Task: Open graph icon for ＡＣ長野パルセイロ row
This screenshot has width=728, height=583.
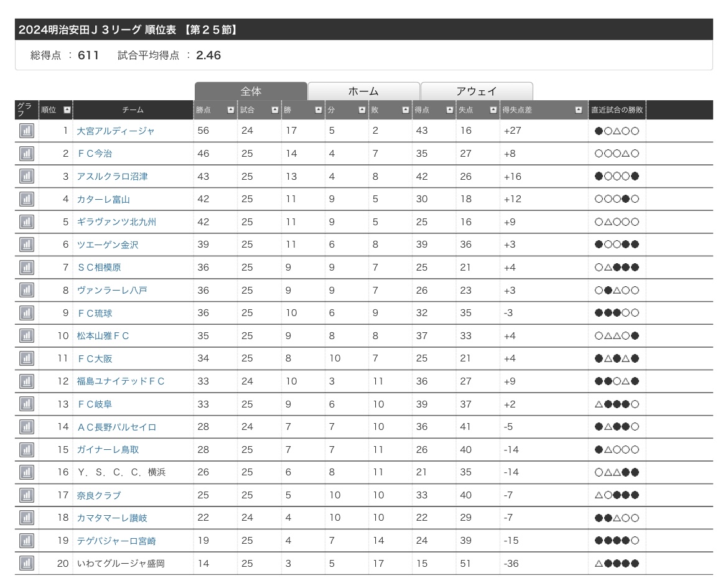Action: pos(27,427)
